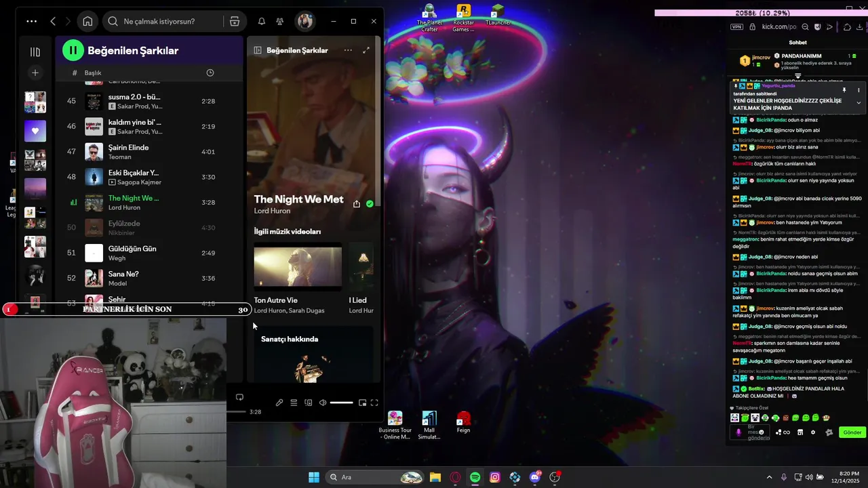Open the Spotify three-dots main menu
This screenshot has height=488, width=868.
pyautogui.click(x=31, y=21)
